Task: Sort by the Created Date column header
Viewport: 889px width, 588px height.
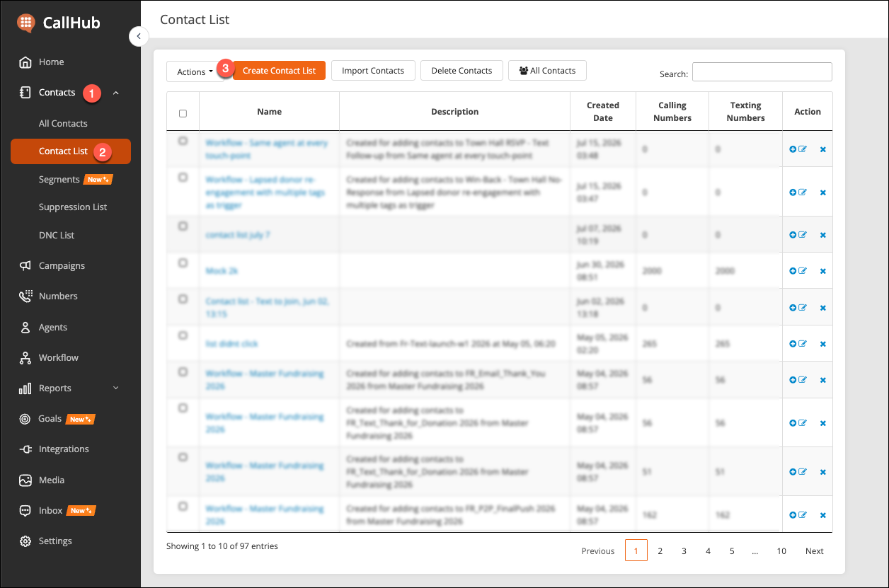Action: 603,112
